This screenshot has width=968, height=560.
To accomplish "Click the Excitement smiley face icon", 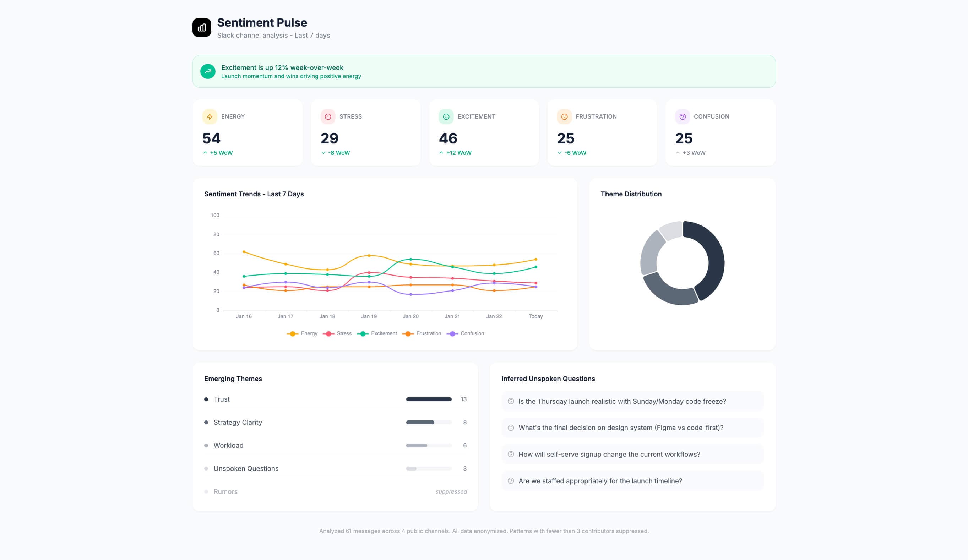I will pyautogui.click(x=446, y=117).
